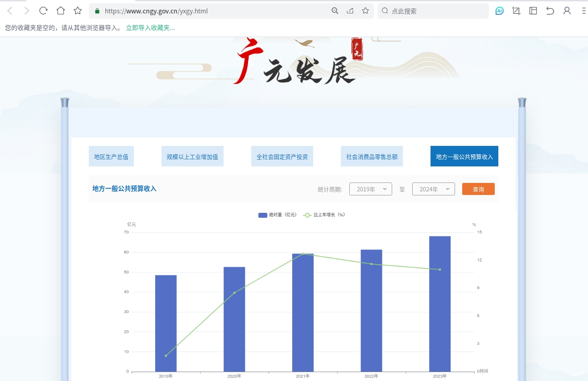Select 地方一般公共预算收入 tab
The image size is (588, 381).
464,157
